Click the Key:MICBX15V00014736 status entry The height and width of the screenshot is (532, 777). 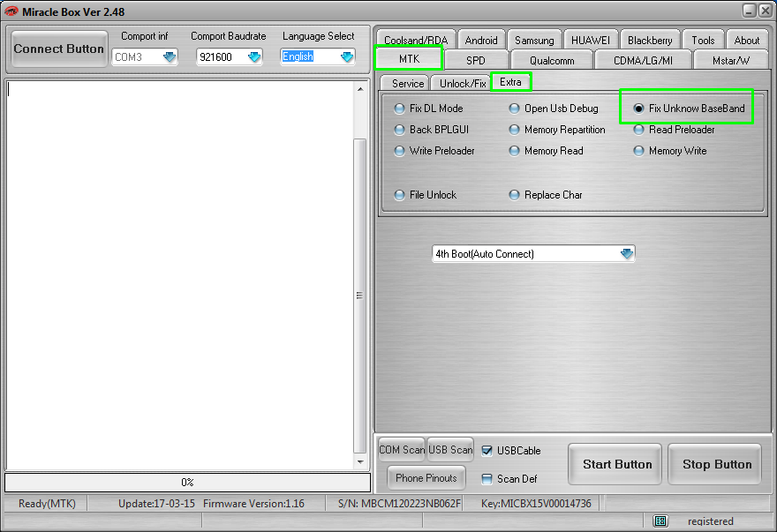(536, 504)
